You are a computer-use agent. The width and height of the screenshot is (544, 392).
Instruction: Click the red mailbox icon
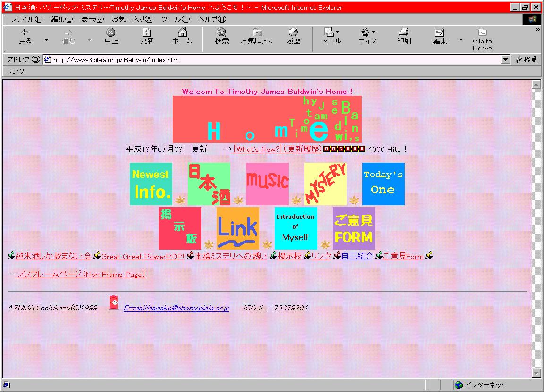pos(113,303)
